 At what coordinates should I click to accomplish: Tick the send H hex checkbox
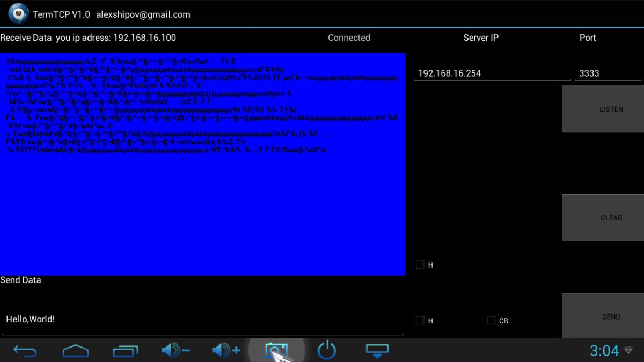[x=420, y=320]
